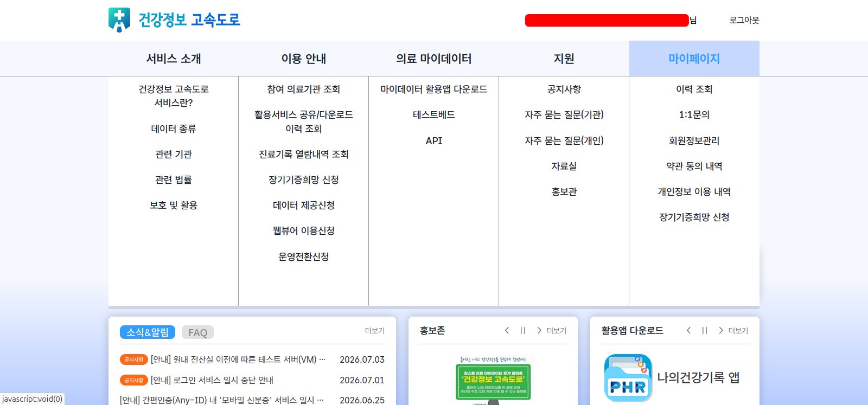Image resolution: width=868 pixels, height=405 pixels.
Task: Open 홍보관 page
Action: (x=564, y=191)
